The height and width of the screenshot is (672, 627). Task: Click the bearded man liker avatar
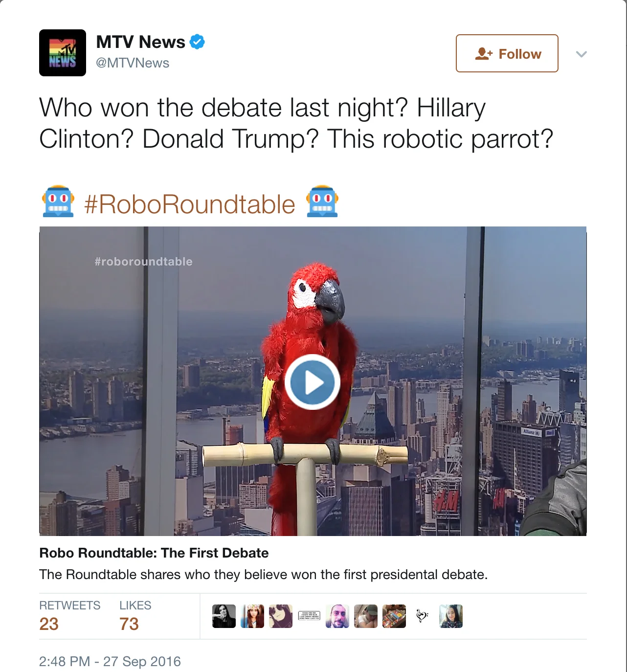[337, 616]
